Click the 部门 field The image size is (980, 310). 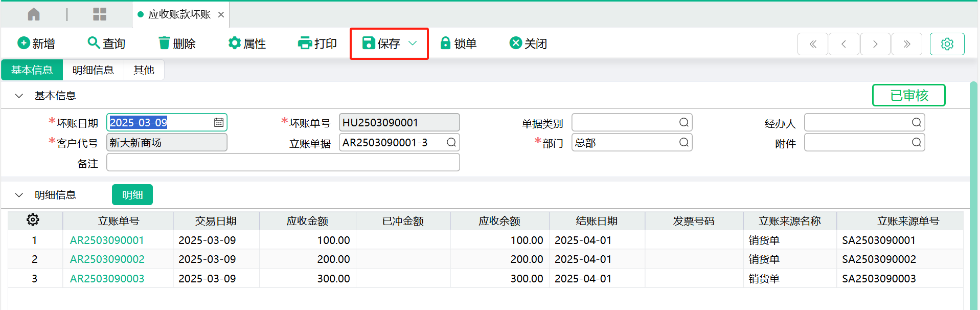632,142
